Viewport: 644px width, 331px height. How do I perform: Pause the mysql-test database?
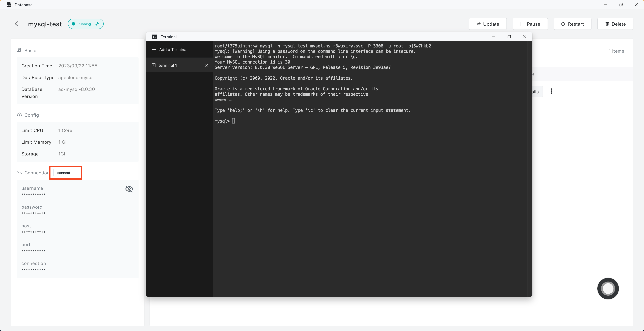click(x=530, y=24)
